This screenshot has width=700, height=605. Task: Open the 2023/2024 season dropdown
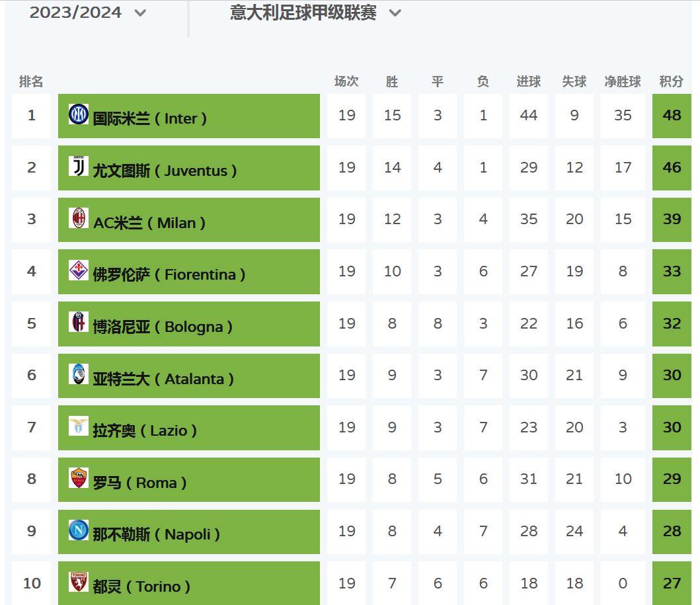pos(87,13)
